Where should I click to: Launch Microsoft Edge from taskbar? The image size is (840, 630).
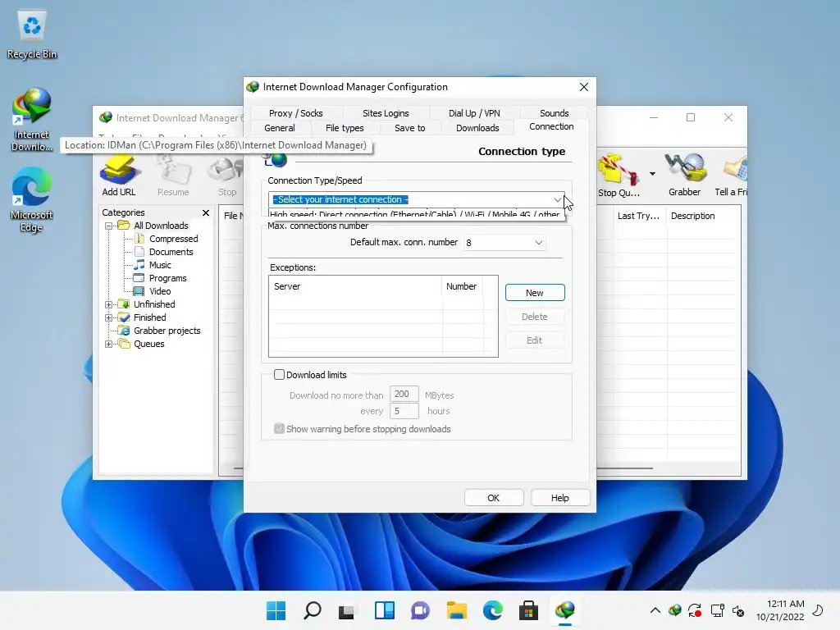[493, 610]
